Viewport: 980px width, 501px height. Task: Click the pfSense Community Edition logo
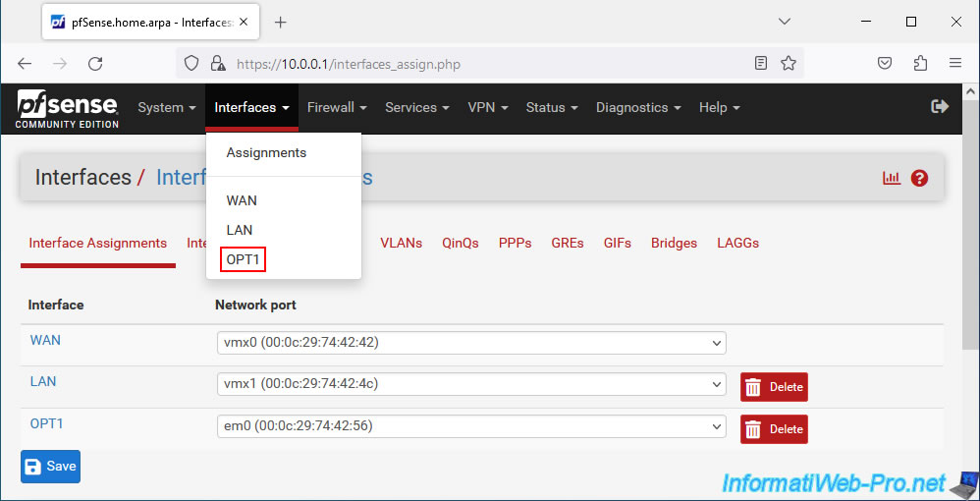pyautogui.click(x=68, y=109)
